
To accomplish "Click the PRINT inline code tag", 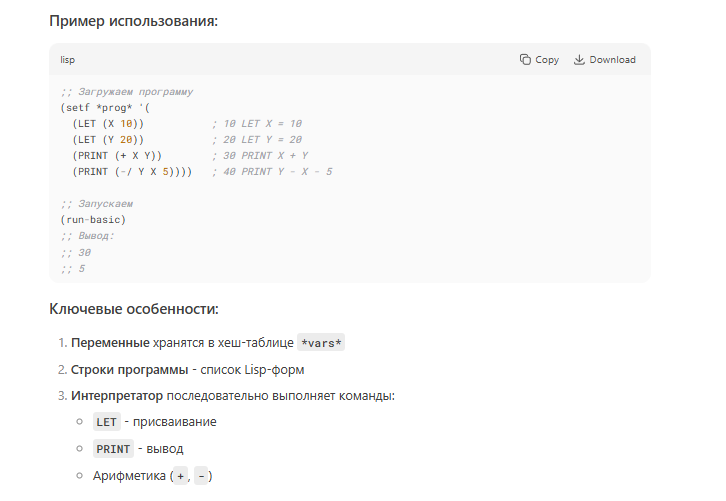I will 113,449.
